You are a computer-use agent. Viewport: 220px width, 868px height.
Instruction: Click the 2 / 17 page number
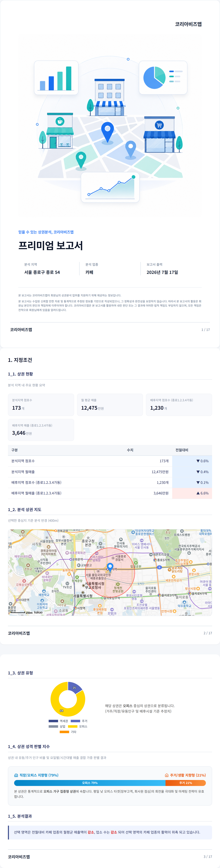(208, 633)
